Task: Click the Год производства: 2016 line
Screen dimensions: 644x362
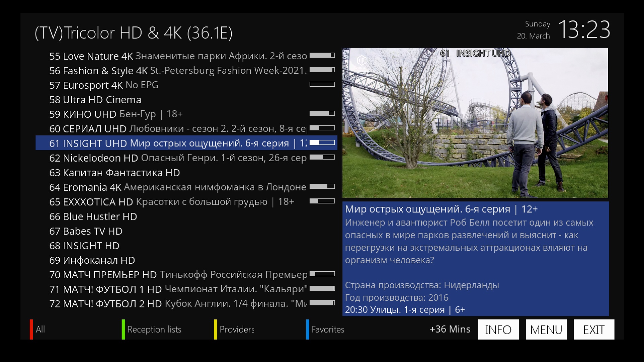Action: (397, 298)
